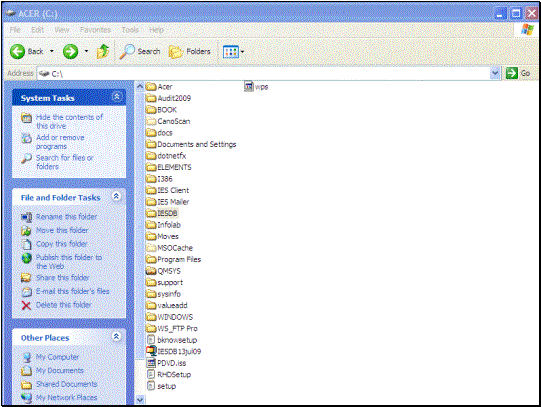541x407 pixels.
Task: Collapse the System Tasks panel
Action: tap(117, 97)
